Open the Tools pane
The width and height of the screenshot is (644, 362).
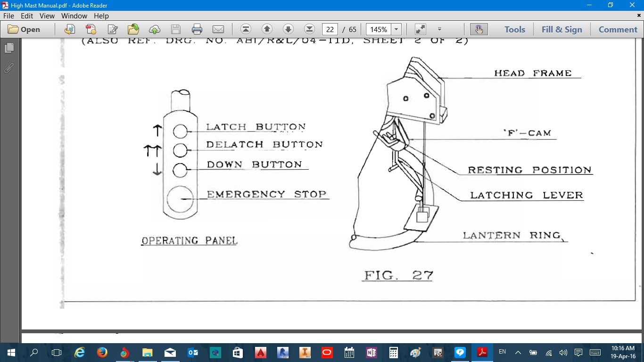pyautogui.click(x=515, y=29)
